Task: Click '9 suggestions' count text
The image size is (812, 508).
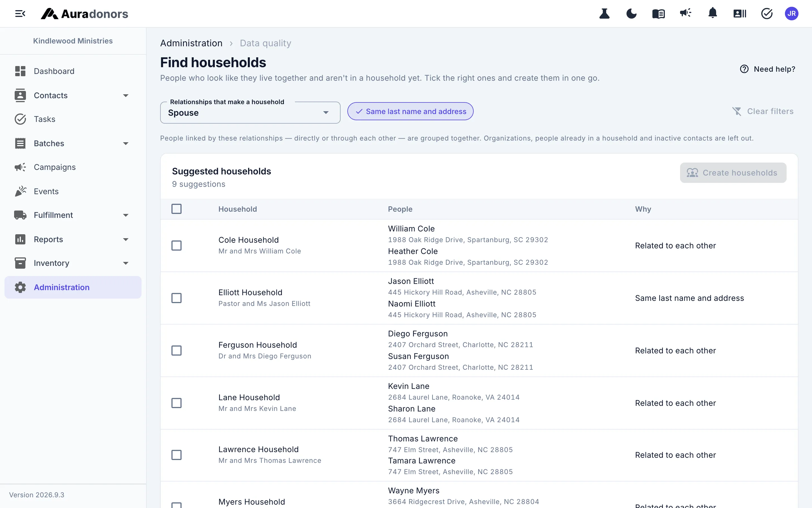Action: tap(199, 184)
